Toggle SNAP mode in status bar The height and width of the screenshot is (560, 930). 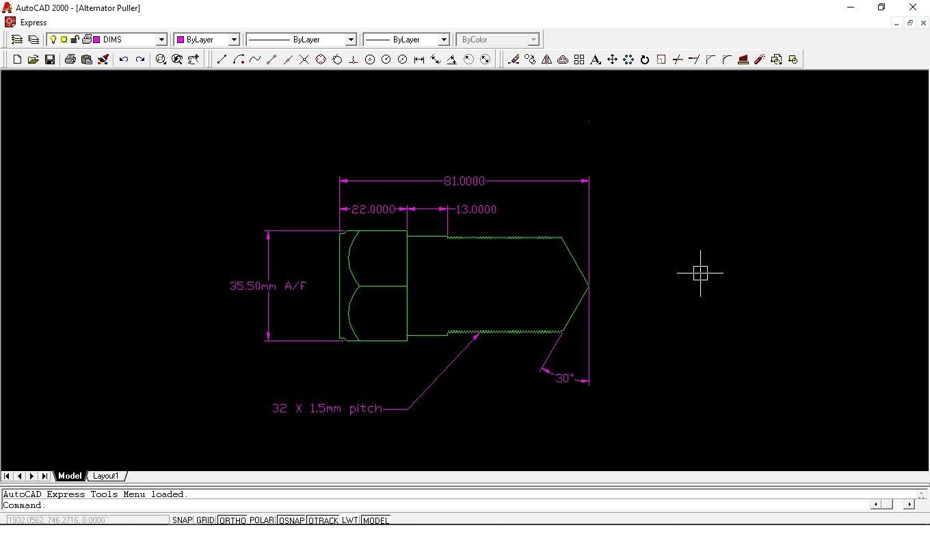[182, 520]
